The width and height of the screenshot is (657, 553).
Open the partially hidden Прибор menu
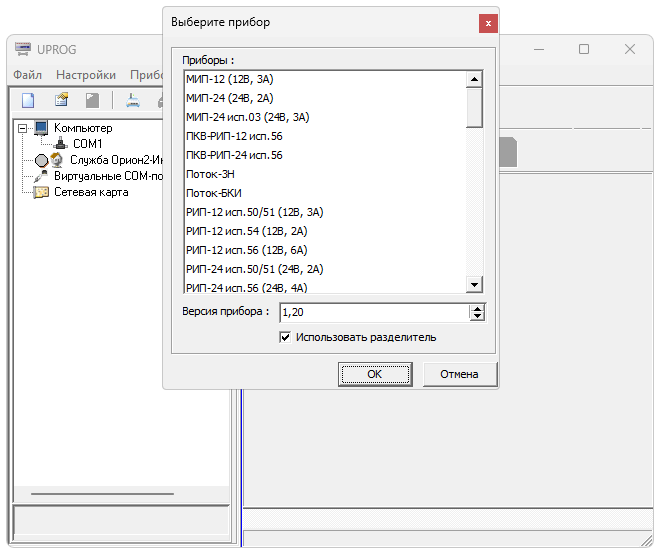146,75
